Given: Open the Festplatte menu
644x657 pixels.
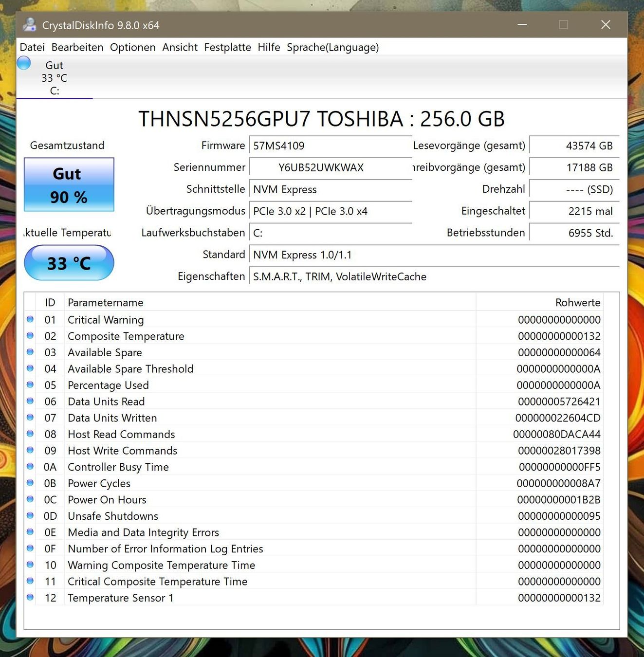Looking at the screenshot, I should pyautogui.click(x=228, y=47).
